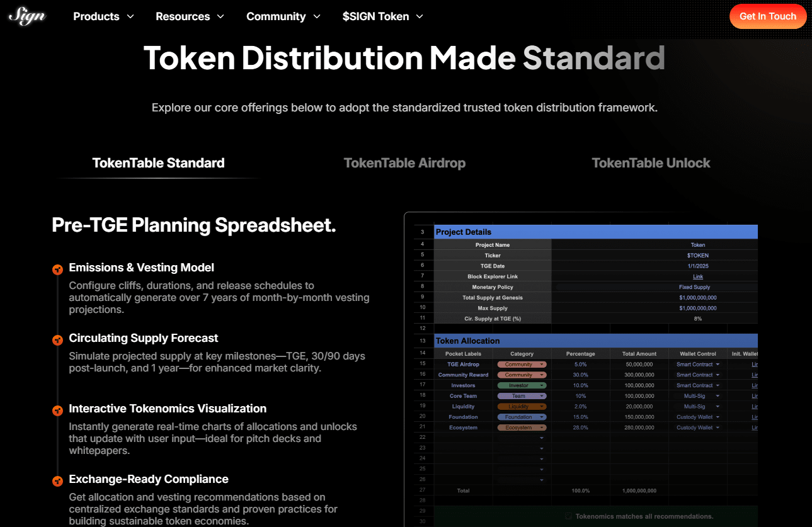Open Smart Contract dropdown in TGE Airdrop row

[x=698, y=365]
